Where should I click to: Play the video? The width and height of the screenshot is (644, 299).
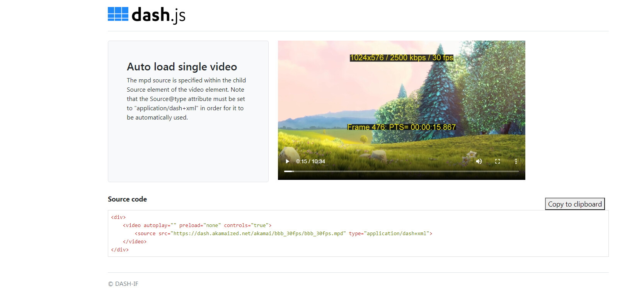click(287, 161)
